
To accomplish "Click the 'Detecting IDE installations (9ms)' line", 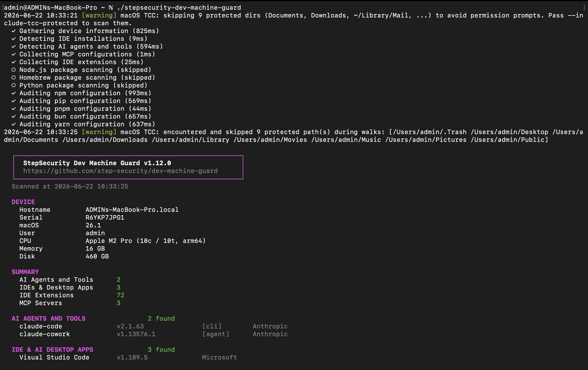I will coord(80,39).
